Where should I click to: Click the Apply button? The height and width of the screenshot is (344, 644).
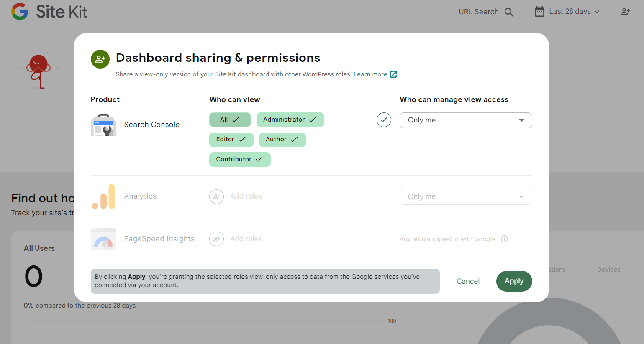(x=514, y=281)
